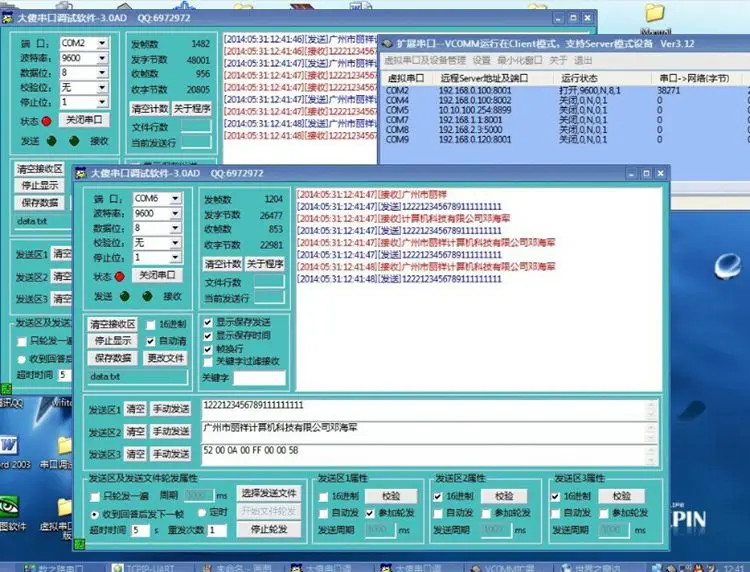Screen dimensions: 750x572
Task: Select the 虚拟串口 folder on desktop
Action: [66, 508]
